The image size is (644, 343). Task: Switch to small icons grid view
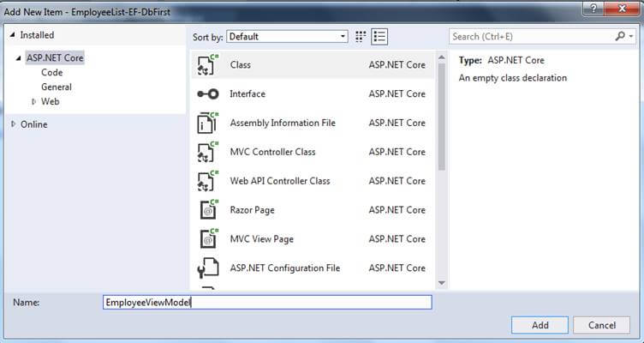361,37
